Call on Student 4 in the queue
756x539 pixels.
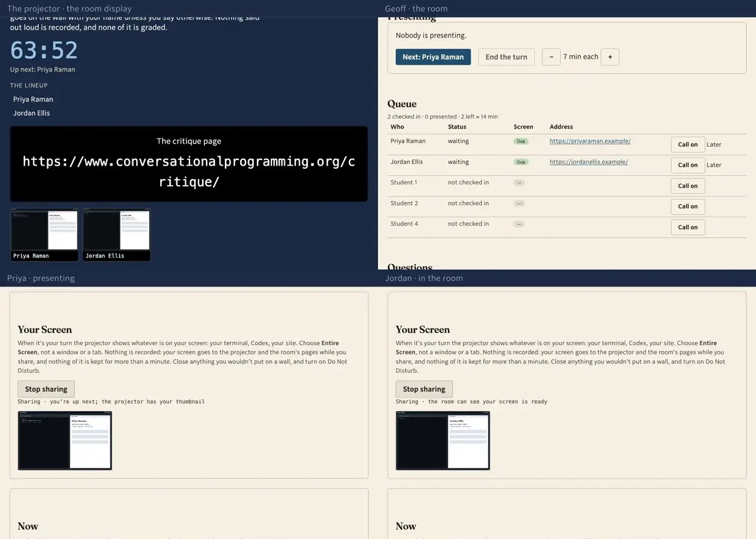click(x=687, y=227)
